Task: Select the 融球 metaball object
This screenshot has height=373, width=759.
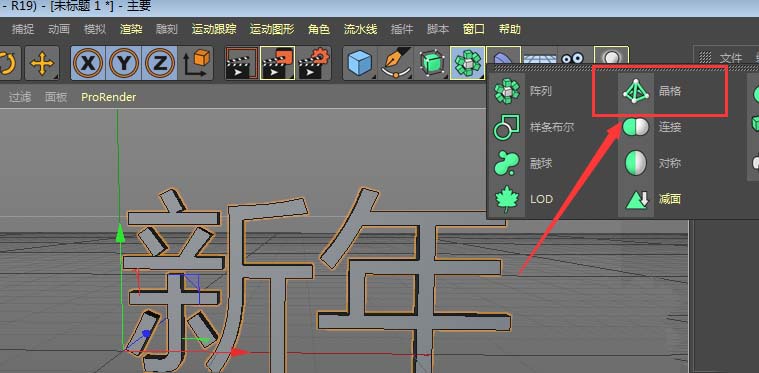Action: click(x=523, y=164)
